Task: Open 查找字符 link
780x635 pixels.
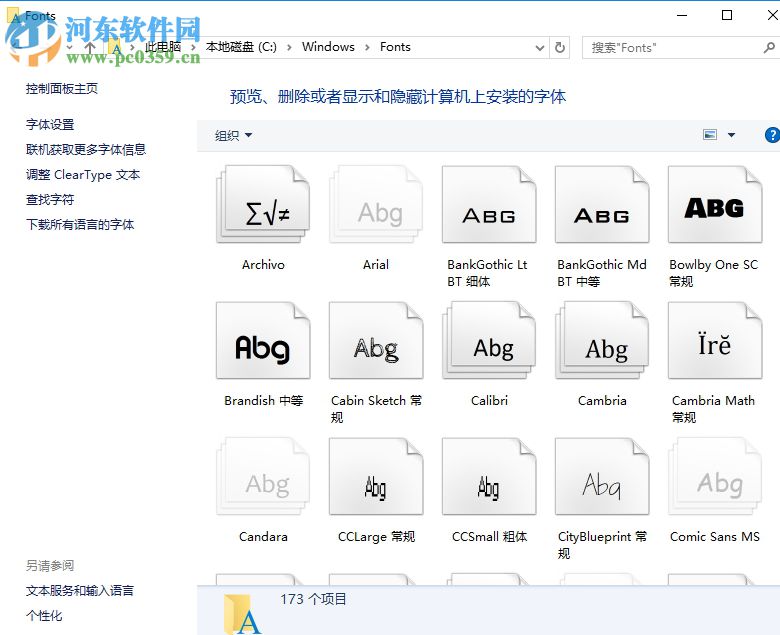Action: pos(50,199)
